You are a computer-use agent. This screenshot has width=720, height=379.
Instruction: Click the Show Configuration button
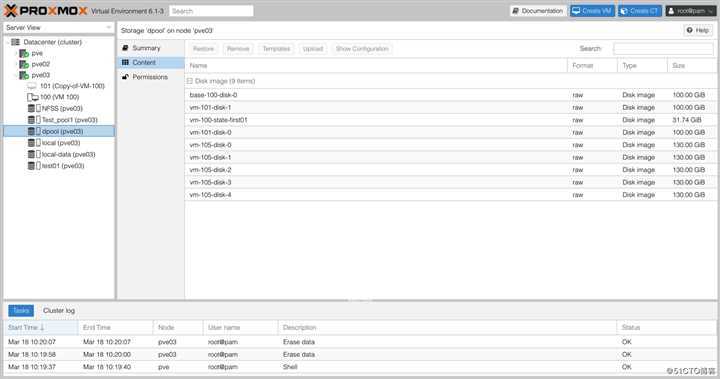[x=362, y=49]
